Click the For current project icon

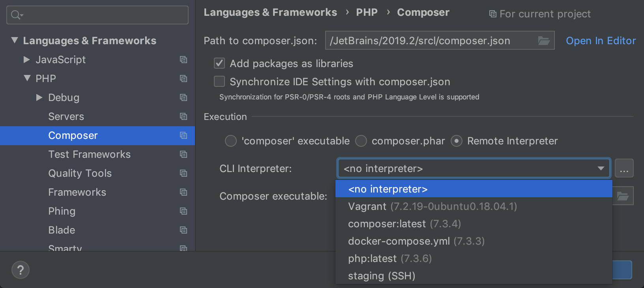pyautogui.click(x=493, y=14)
